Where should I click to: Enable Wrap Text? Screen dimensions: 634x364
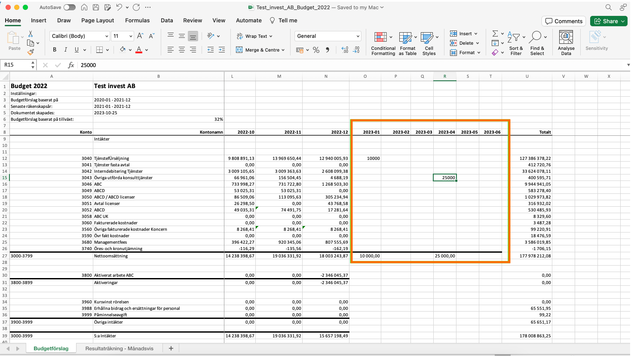click(254, 36)
